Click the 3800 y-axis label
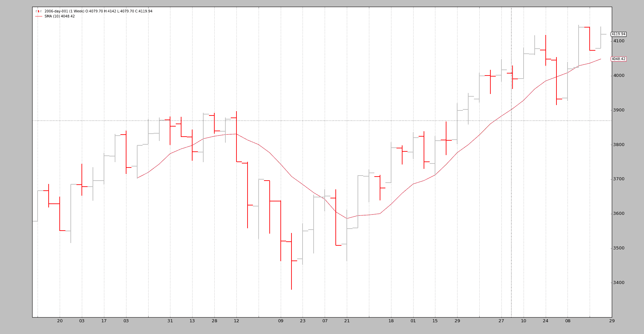The width and height of the screenshot is (644, 334). 619,145
